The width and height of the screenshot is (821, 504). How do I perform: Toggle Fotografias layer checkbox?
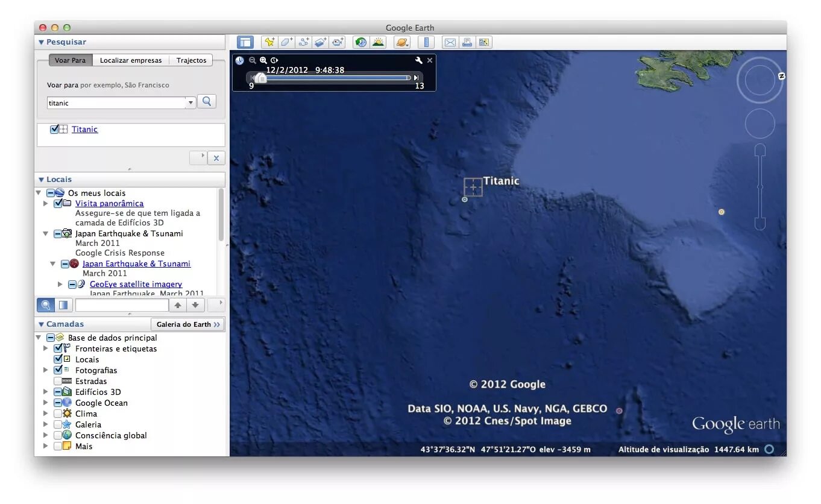point(58,370)
